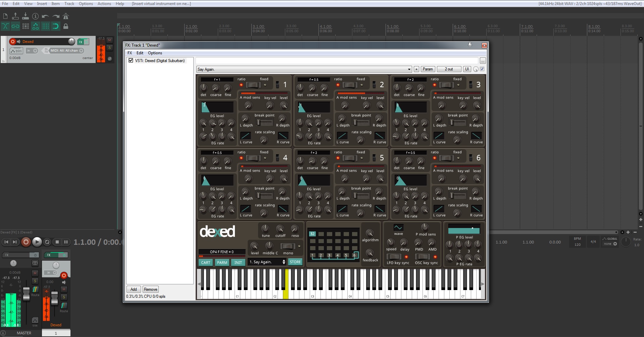644x337 pixels.
Task: Click the metronome icon in main toolbar
Action: point(66,16)
